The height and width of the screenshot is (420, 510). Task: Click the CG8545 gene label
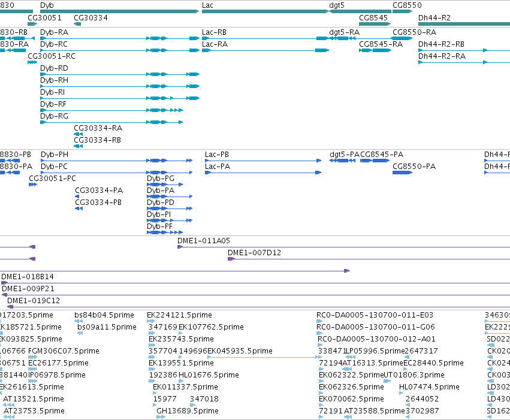[373, 17]
